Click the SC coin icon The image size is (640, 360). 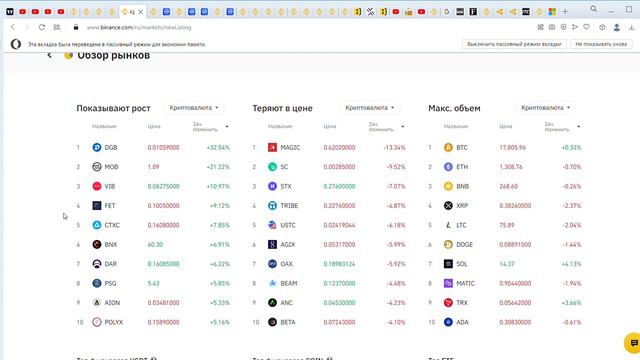(x=272, y=167)
